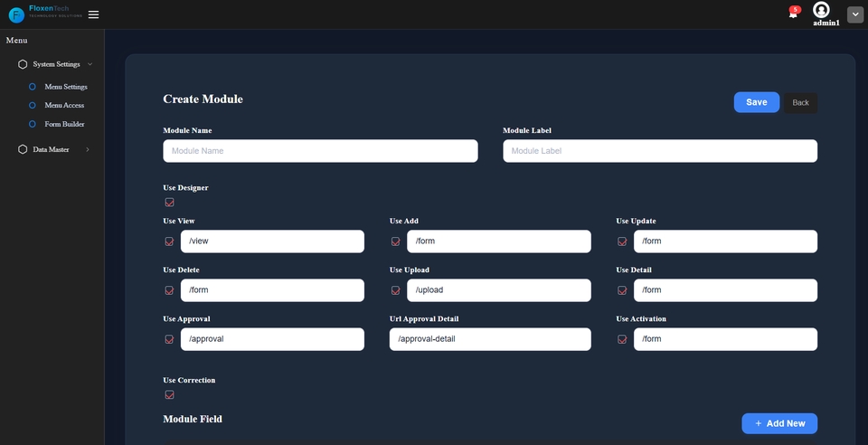Click the FloxenTech logo icon
The height and width of the screenshot is (445, 868).
coord(16,14)
